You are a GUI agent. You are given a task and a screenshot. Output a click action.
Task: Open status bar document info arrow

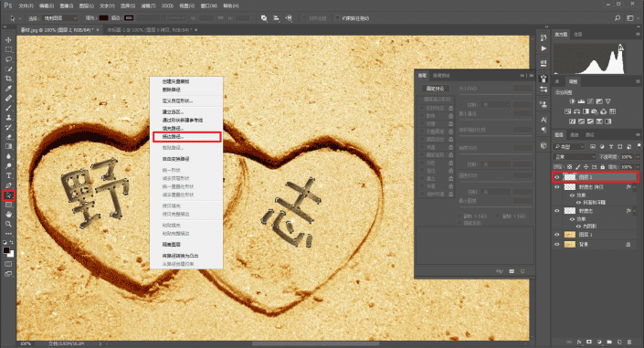pos(100,343)
